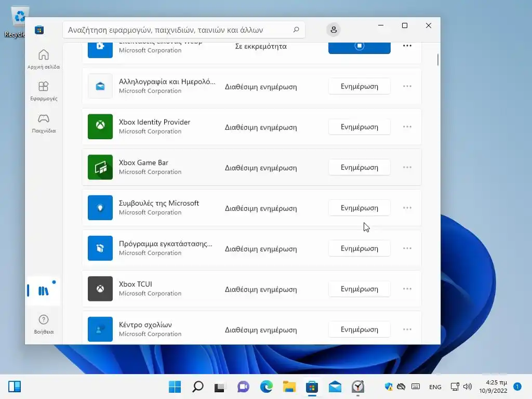
Task: Click the Microsoft Store taskbar icon
Action: point(312,387)
